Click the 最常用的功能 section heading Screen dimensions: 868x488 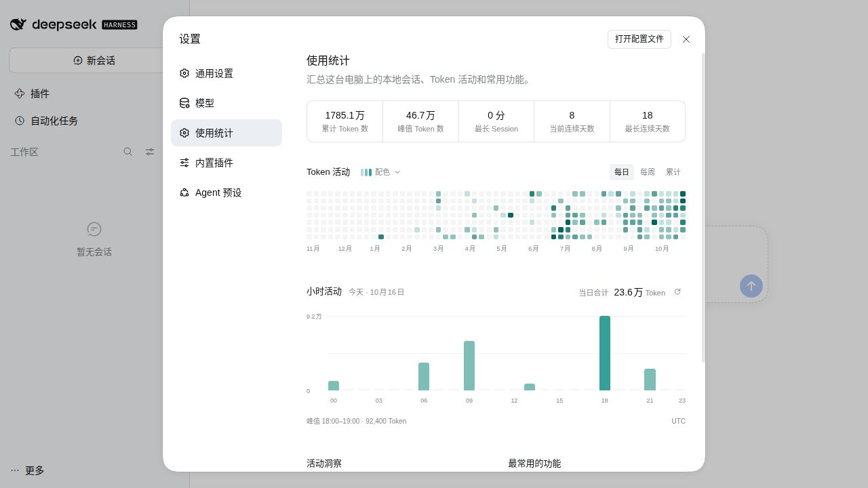point(534,464)
